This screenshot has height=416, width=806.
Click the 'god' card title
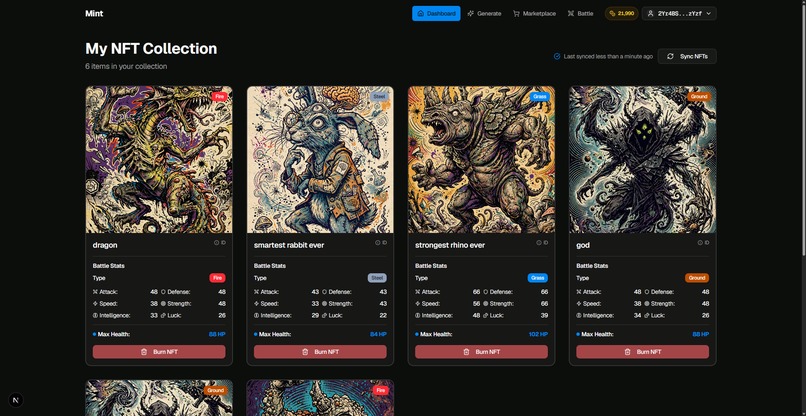[x=583, y=245]
